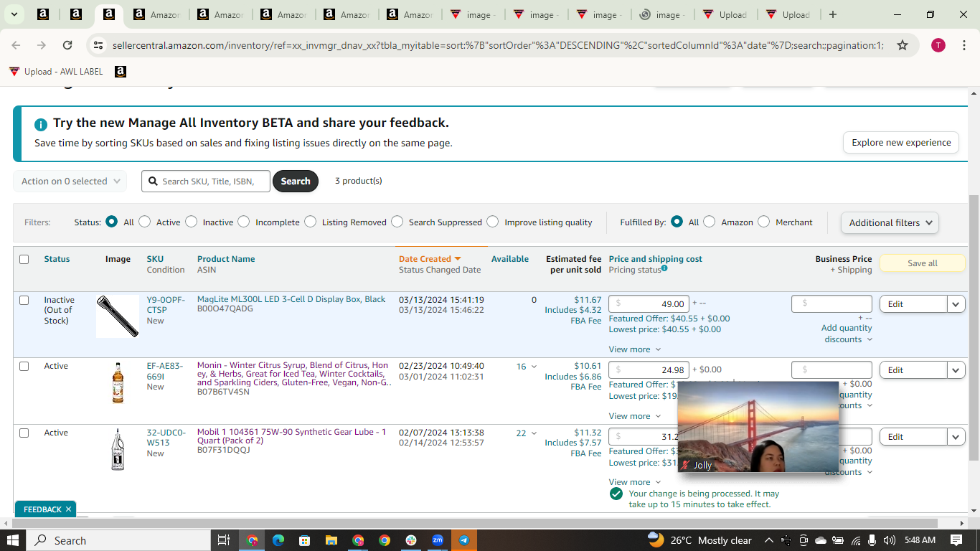
Task: Open Task View on the taskbar
Action: (223, 540)
